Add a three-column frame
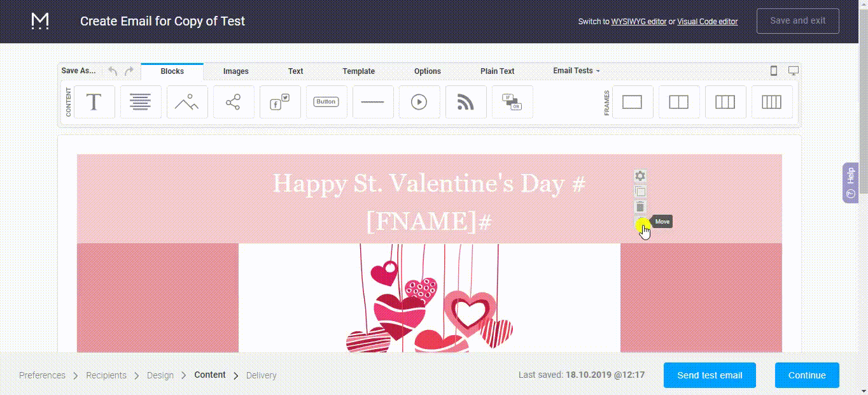Viewport: 868px width, 395px height. point(725,102)
